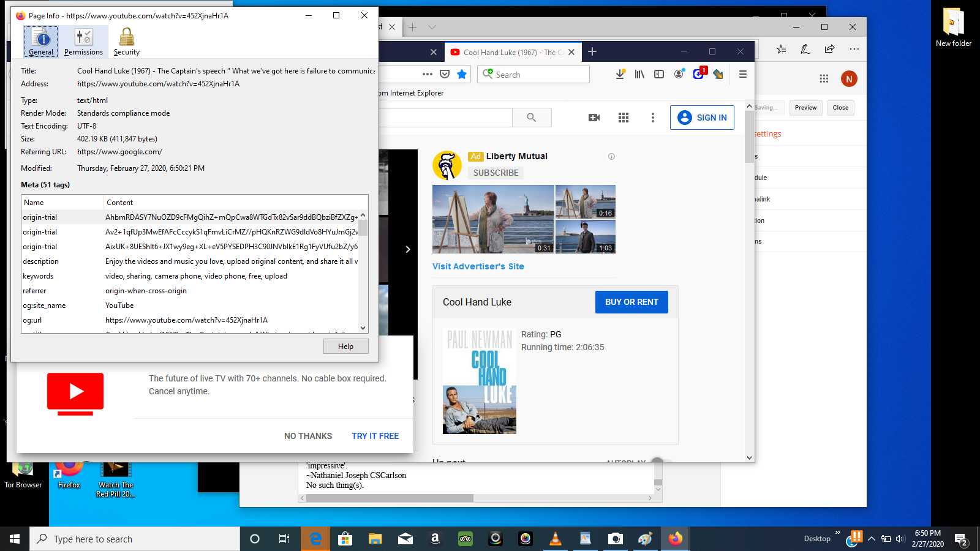Select the General tab in Page Info
The width and height of the screenshot is (980, 551).
tap(41, 42)
